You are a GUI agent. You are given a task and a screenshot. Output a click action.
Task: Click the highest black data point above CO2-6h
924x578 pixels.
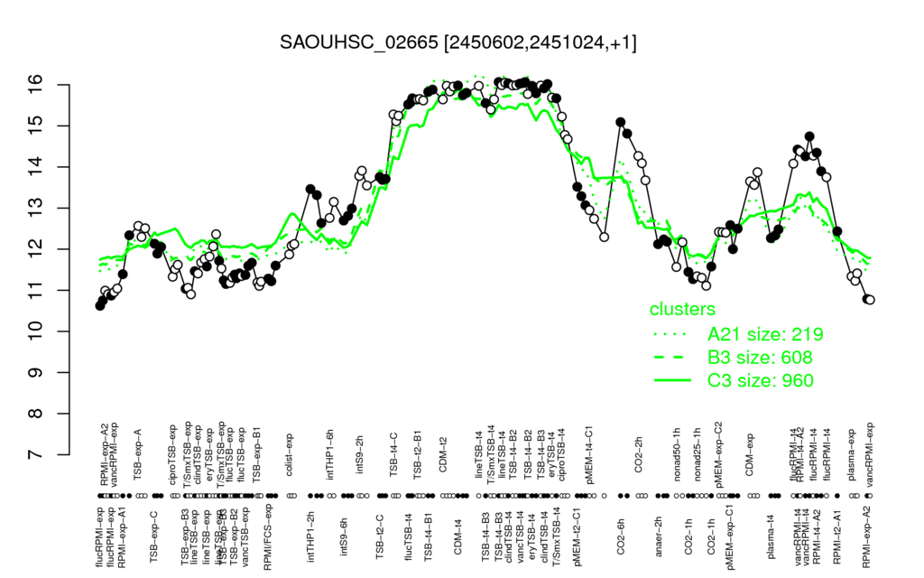(x=621, y=122)
